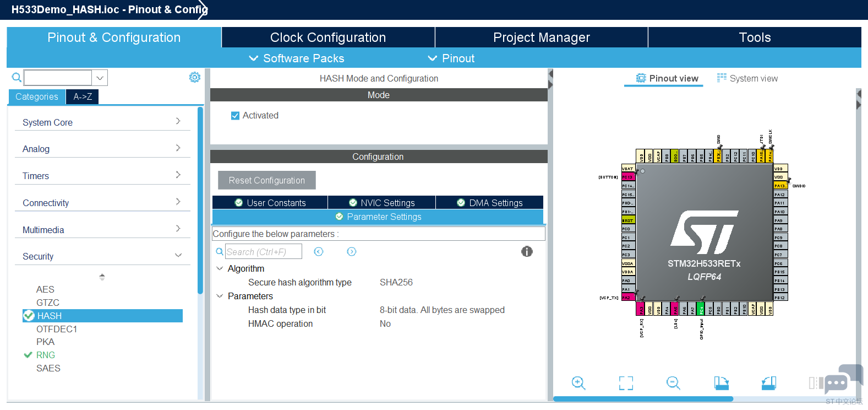Click the green checkmark next to RNG
Image resolution: width=868 pixels, height=410 pixels.
tap(28, 355)
